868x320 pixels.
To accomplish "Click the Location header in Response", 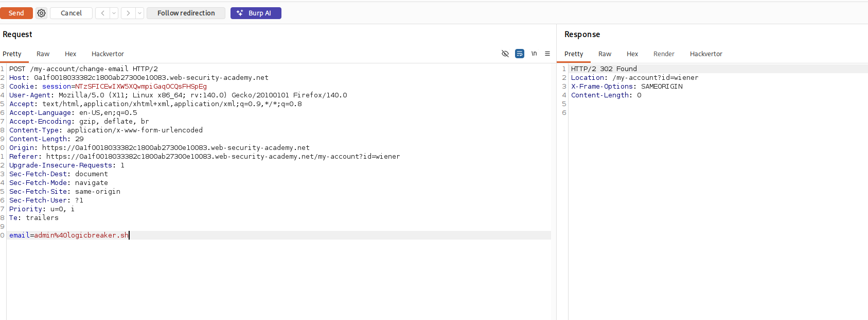I will (x=635, y=77).
